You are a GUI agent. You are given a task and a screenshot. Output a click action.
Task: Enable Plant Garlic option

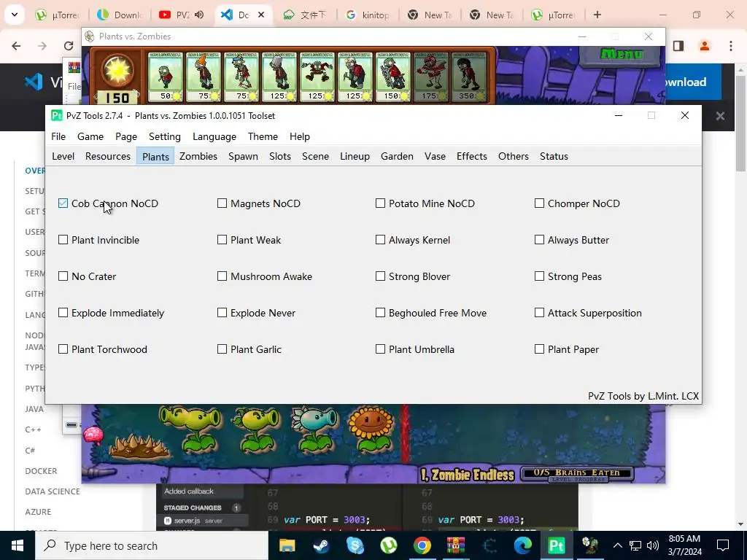pos(222,349)
